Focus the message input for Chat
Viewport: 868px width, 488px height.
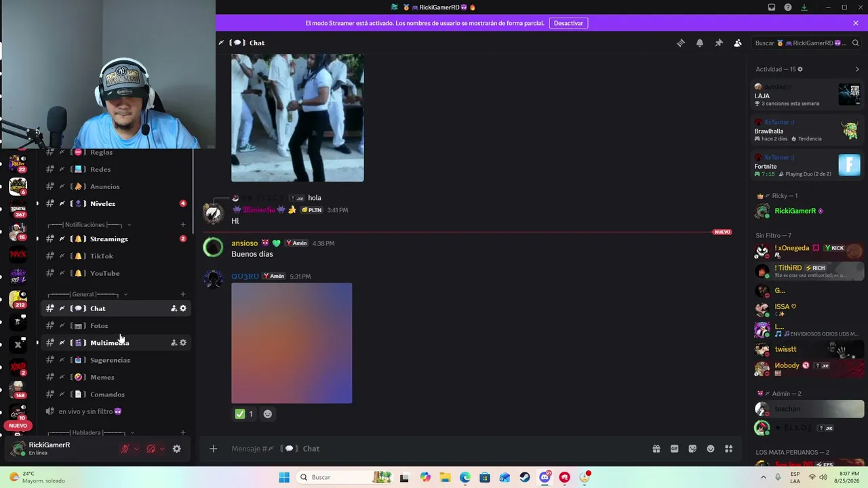pos(434,449)
